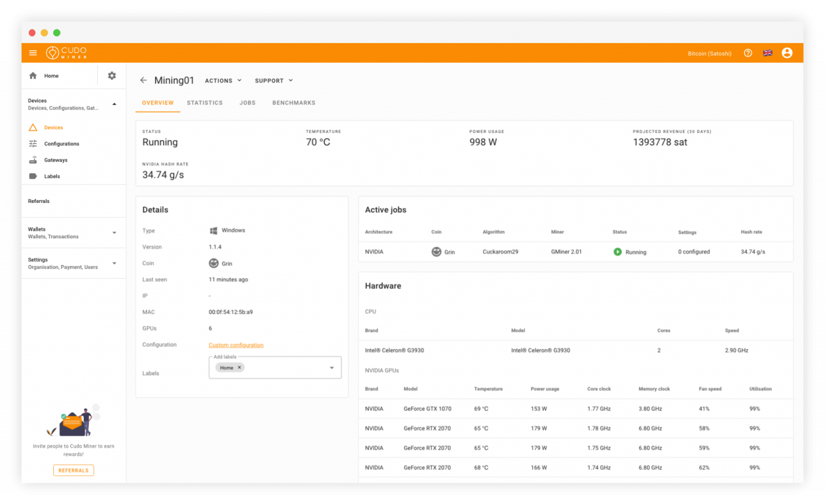Click the Configurations sliders icon

pos(33,143)
